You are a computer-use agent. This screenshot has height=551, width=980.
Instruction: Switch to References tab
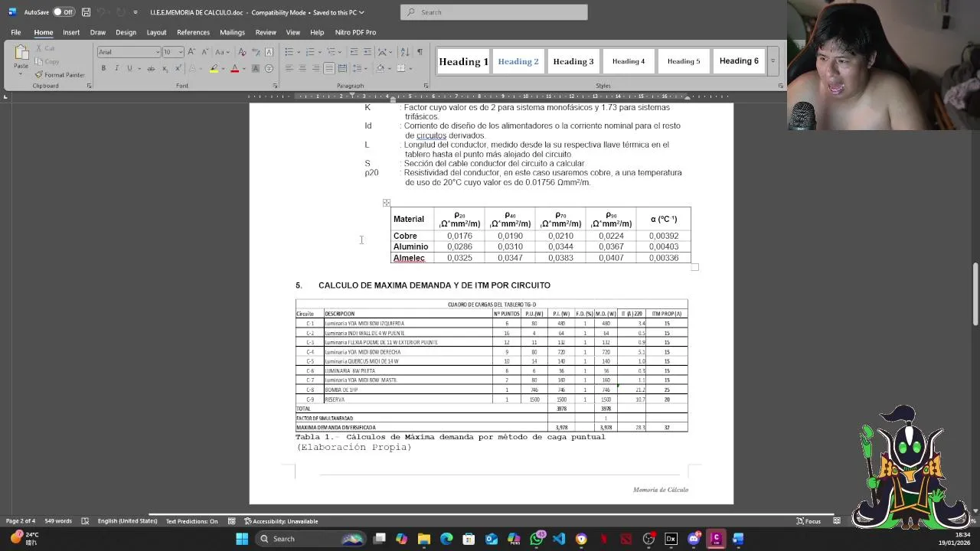pyautogui.click(x=193, y=32)
